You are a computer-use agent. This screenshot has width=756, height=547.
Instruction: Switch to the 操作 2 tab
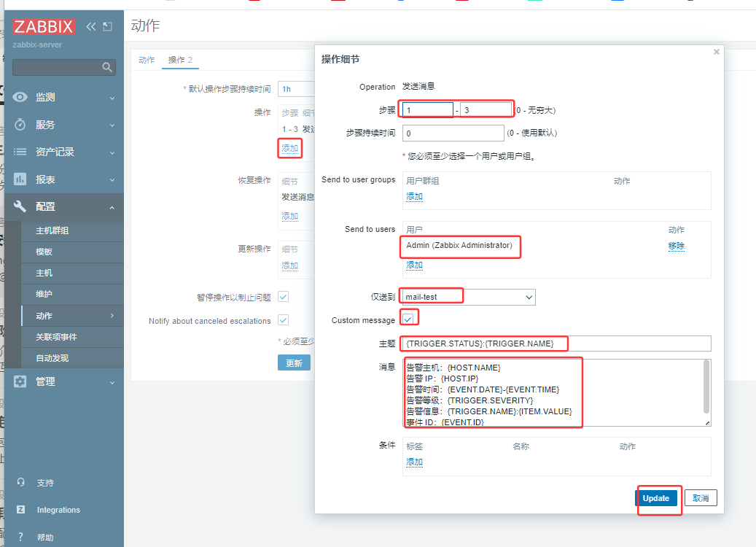point(180,60)
